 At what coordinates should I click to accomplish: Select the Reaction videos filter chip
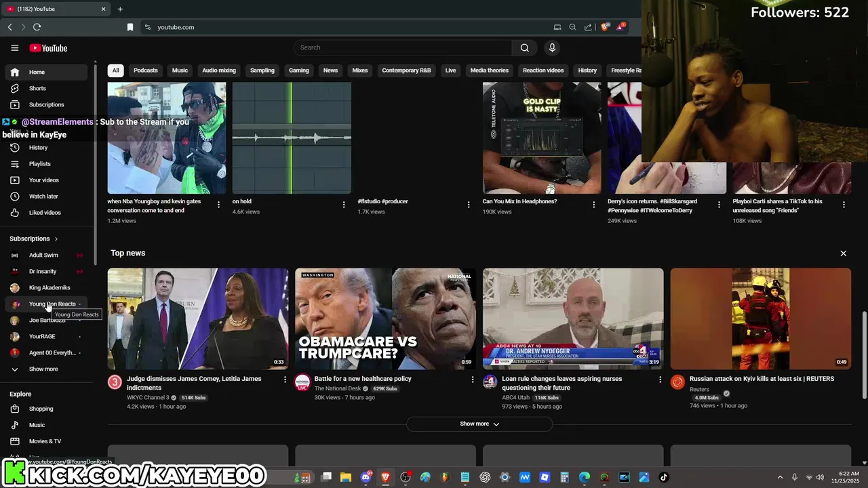point(543,70)
